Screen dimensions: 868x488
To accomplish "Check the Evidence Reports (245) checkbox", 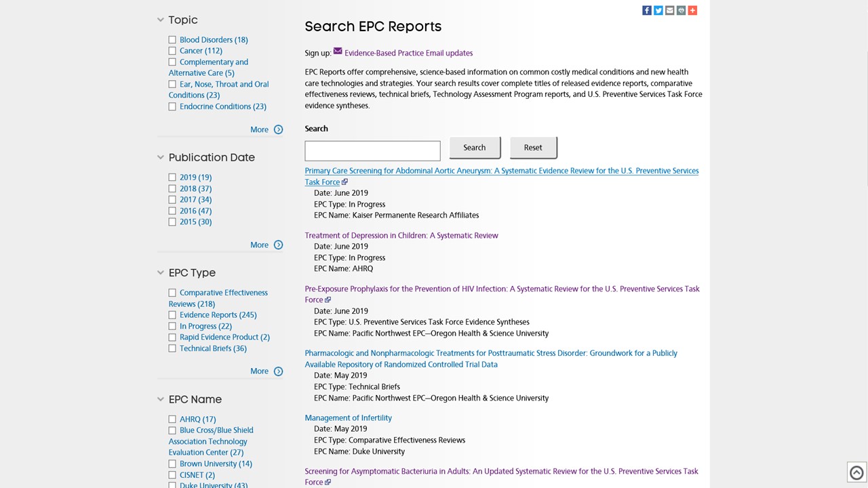I will (x=172, y=315).
